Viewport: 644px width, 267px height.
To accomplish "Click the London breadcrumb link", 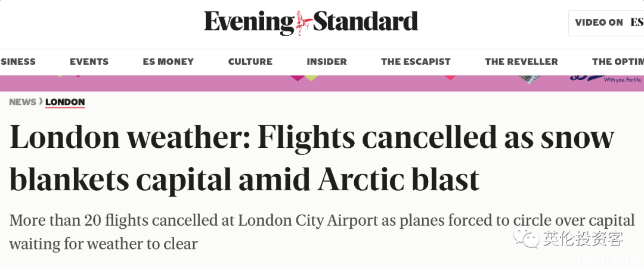I will tap(65, 102).
